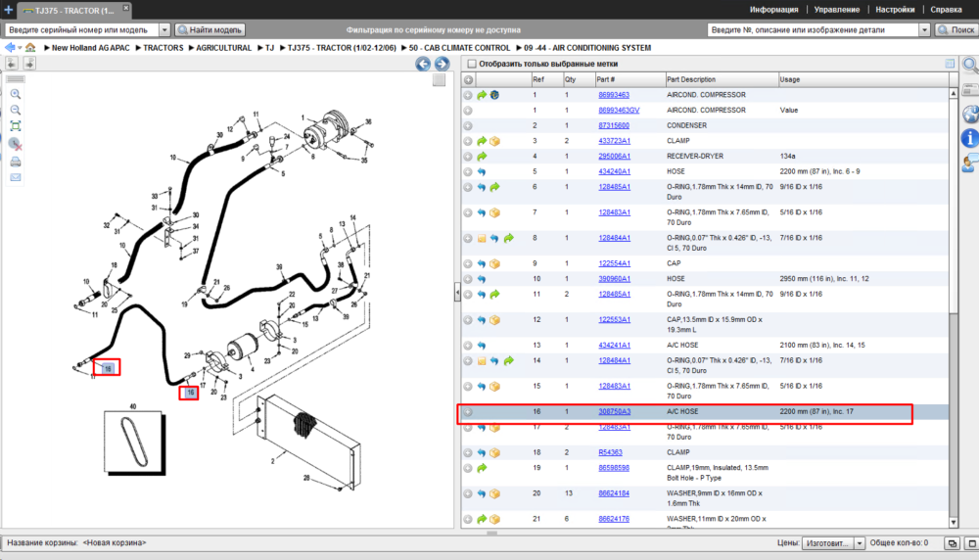The image size is (979, 560).
Task: Zoom out of the parts diagram
Action: point(16,110)
